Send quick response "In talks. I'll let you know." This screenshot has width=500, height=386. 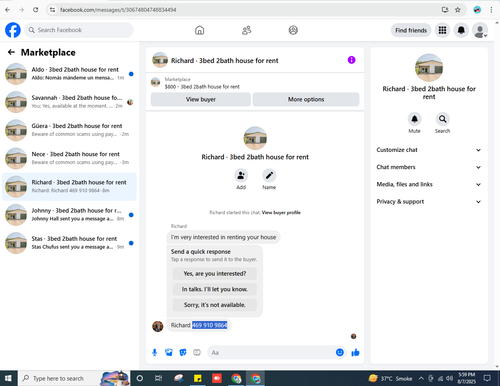(x=215, y=289)
